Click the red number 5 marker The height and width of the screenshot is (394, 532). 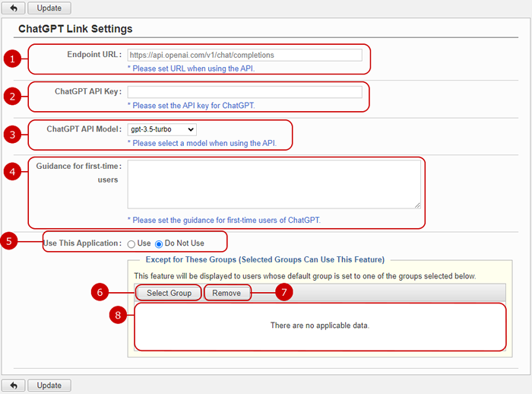[x=9, y=241]
